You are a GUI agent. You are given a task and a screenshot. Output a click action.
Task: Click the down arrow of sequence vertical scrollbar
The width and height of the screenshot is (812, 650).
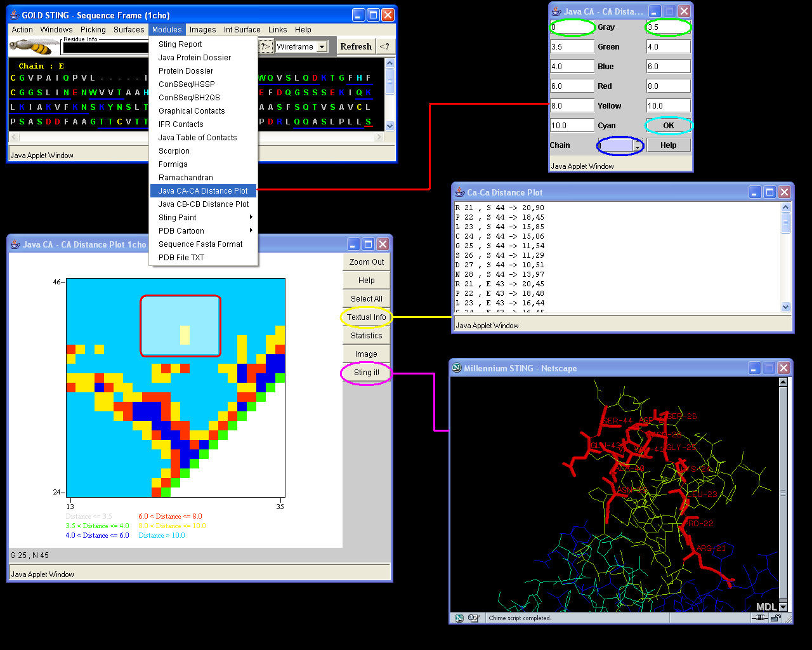[x=390, y=126]
